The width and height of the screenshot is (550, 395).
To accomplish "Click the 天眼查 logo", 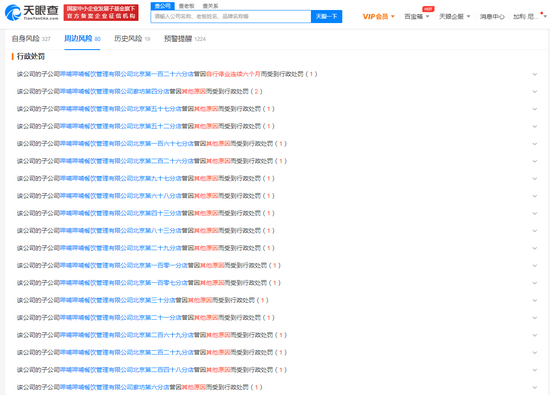I will point(32,13).
